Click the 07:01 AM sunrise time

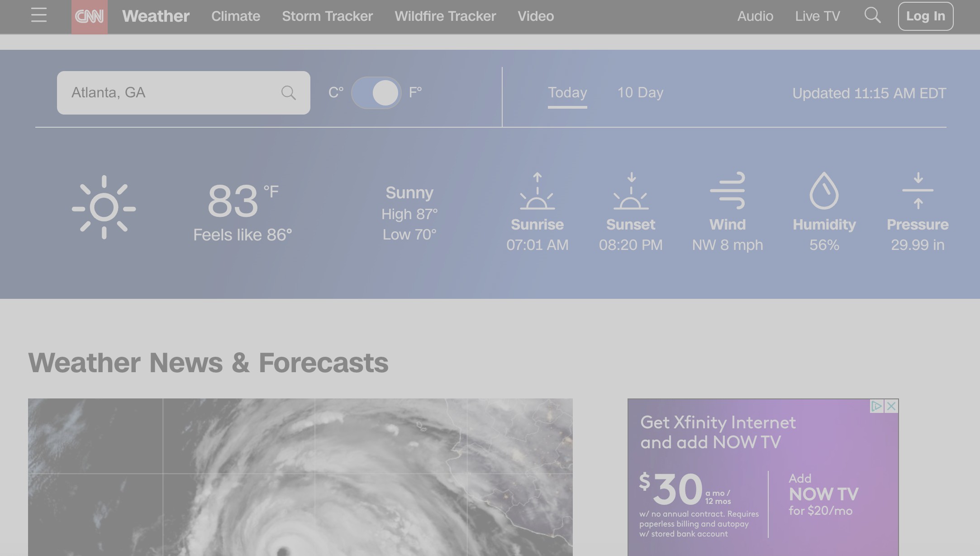537,245
